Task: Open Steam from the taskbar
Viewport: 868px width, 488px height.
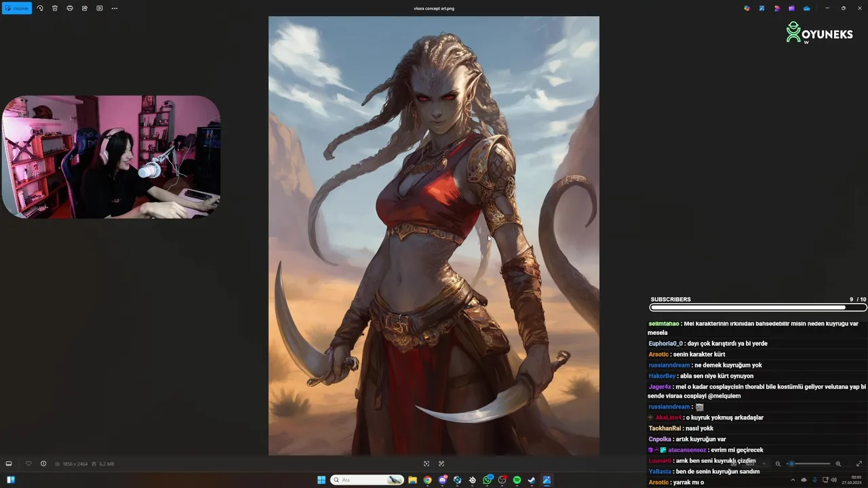Action: (532, 480)
